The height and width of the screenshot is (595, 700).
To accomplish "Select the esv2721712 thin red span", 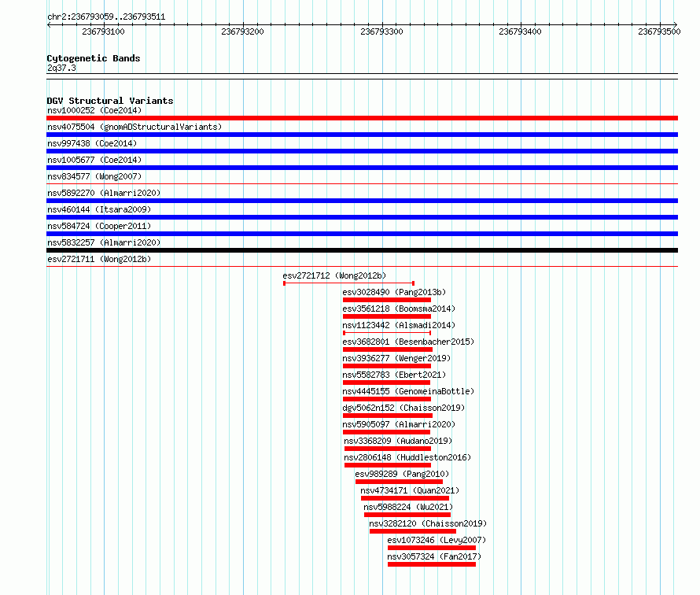I will pyautogui.click(x=348, y=283).
